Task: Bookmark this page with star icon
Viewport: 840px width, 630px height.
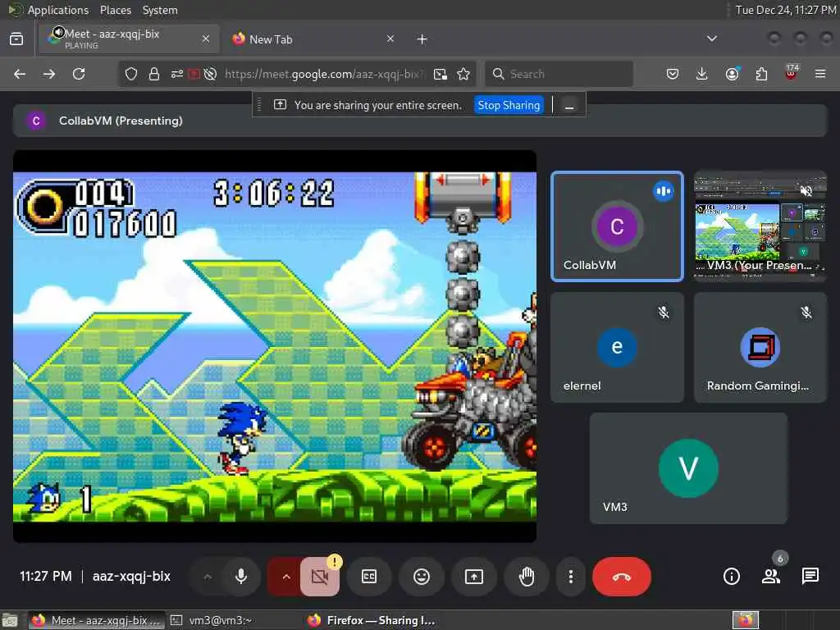Action: tap(463, 74)
